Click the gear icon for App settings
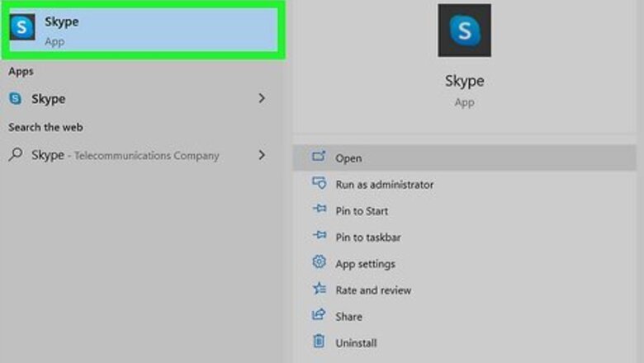 coord(319,263)
